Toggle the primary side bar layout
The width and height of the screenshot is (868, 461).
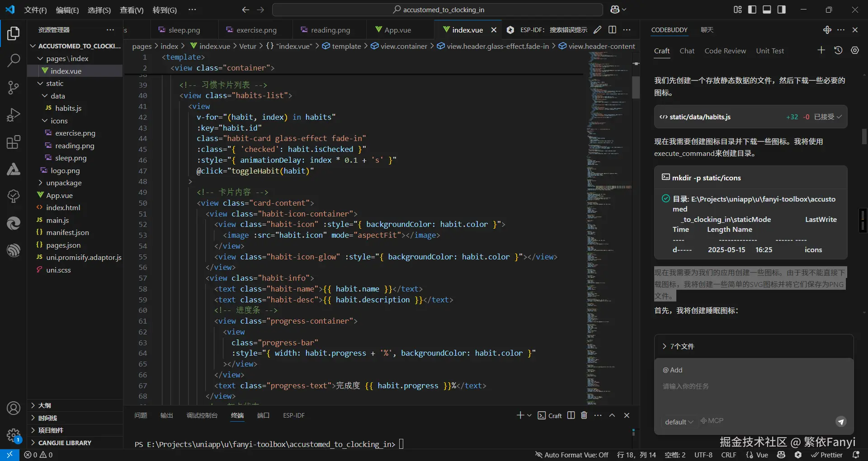coord(752,9)
